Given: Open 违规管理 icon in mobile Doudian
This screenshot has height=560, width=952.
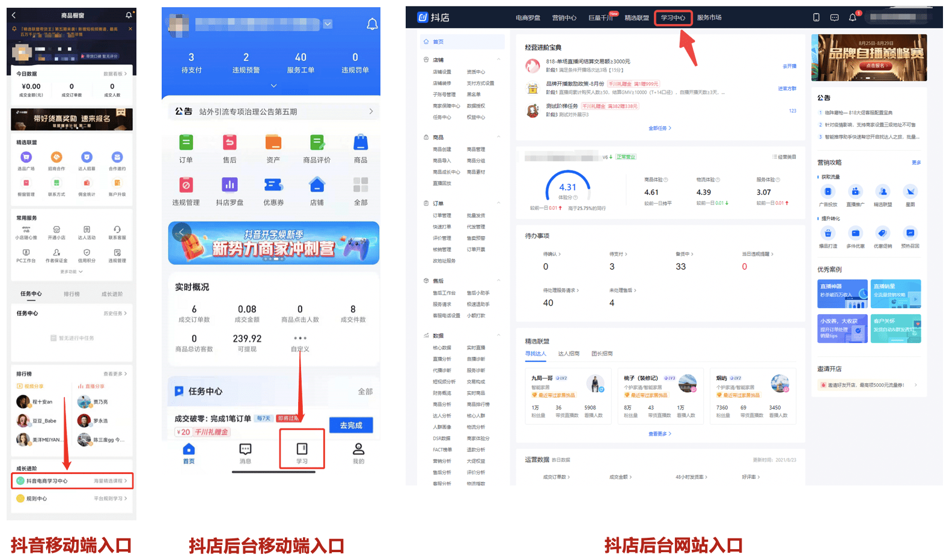Looking at the screenshot, I should [x=186, y=185].
